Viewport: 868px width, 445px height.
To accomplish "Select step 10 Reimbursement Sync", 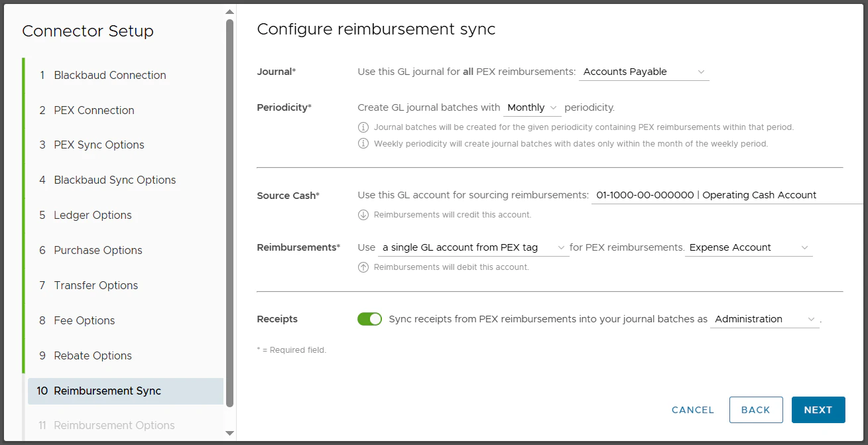I will pyautogui.click(x=125, y=391).
